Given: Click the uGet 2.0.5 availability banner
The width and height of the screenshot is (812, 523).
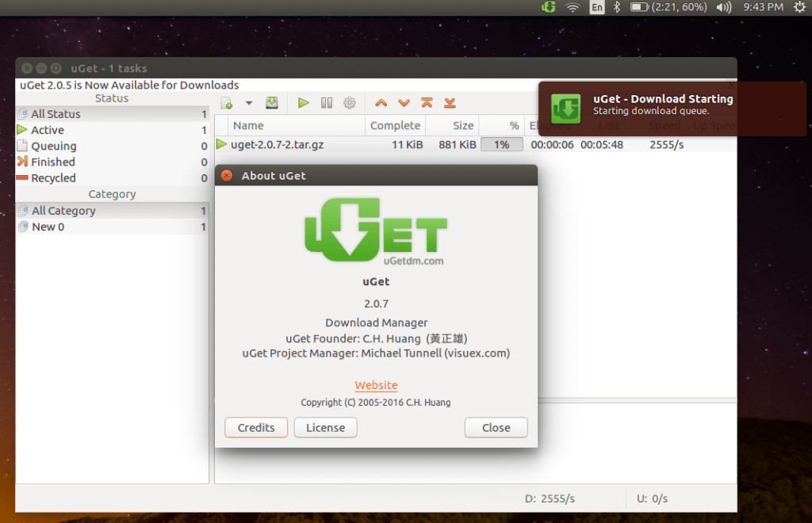Looking at the screenshot, I should [x=129, y=85].
